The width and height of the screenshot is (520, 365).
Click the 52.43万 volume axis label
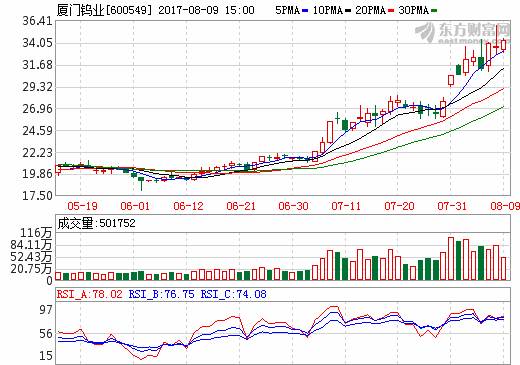click(x=31, y=257)
